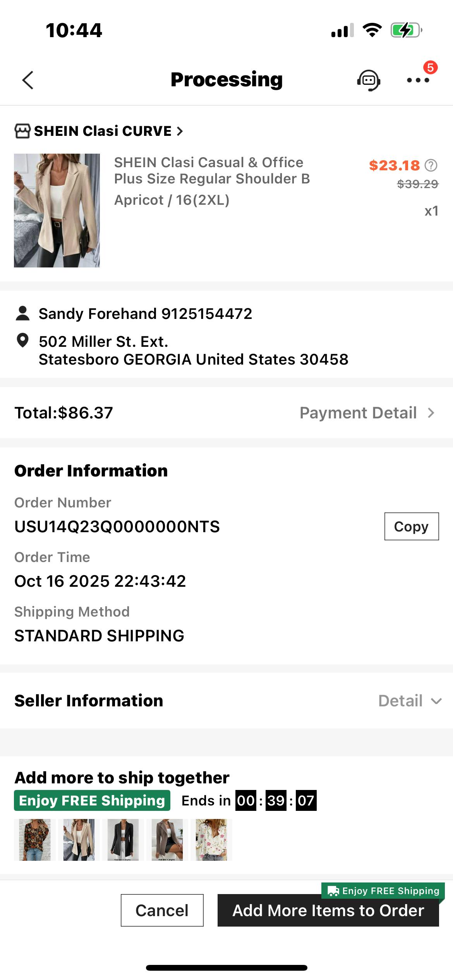The image size is (453, 980).
Task: Select the dark floral blouse suggestion
Action: (x=33, y=840)
